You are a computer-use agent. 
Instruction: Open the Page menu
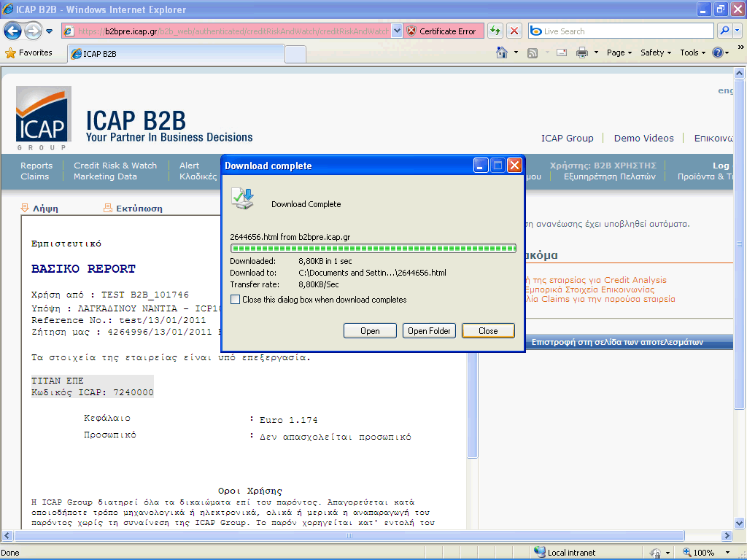pos(619,52)
